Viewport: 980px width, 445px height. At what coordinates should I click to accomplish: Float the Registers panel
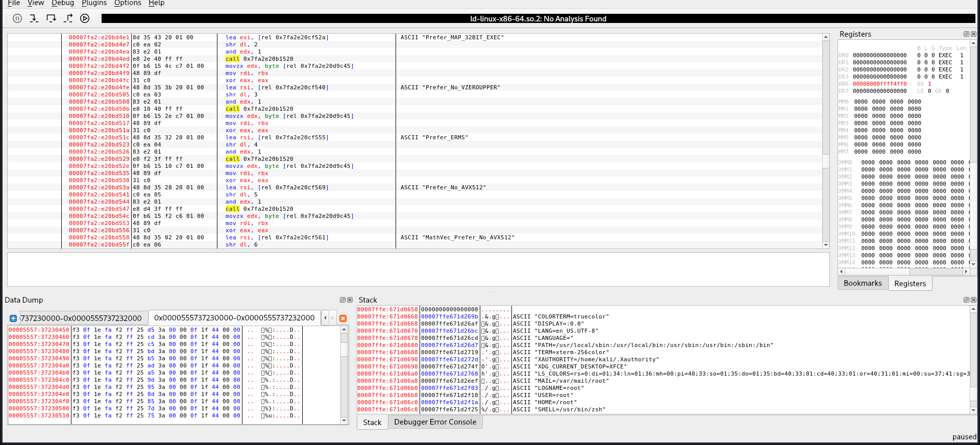966,34
